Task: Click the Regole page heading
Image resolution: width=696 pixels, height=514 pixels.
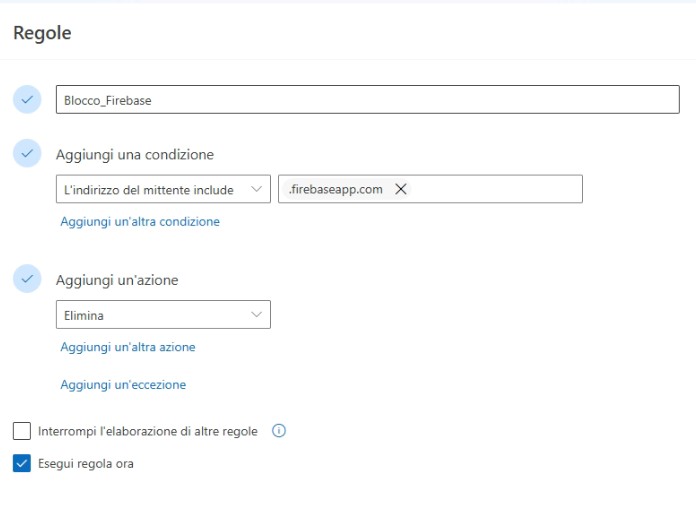Action: 42,33
